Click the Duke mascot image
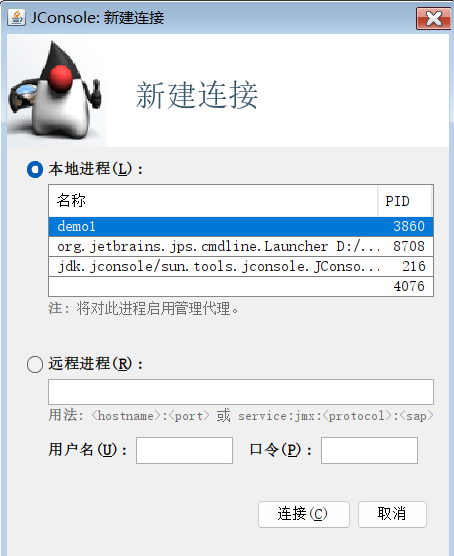454x556 pixels. tap(57, 90)
